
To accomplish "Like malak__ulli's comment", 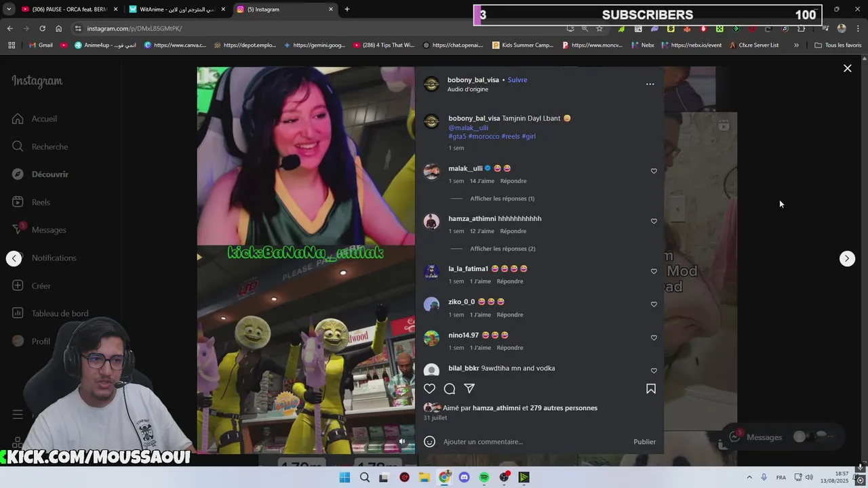I will [x=654, y=171].
